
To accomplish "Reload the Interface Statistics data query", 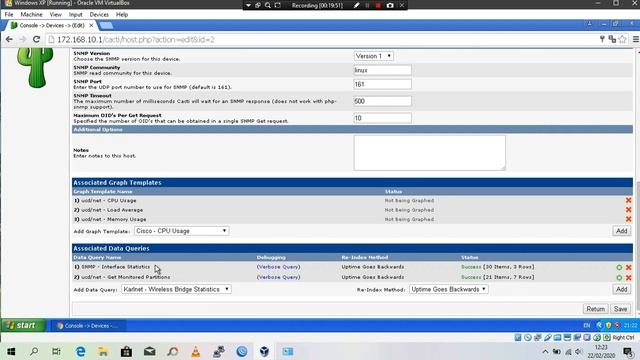I will [x=619, y=267].
